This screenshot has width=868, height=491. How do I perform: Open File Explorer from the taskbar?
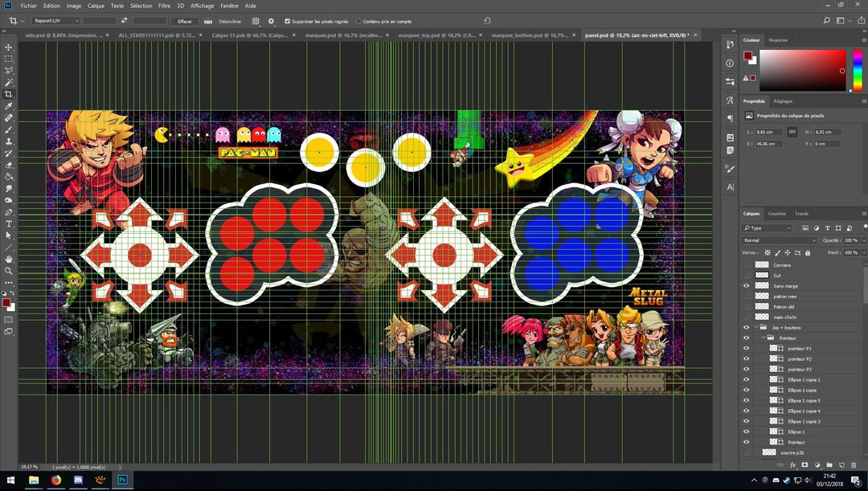[x=34, y=480]
